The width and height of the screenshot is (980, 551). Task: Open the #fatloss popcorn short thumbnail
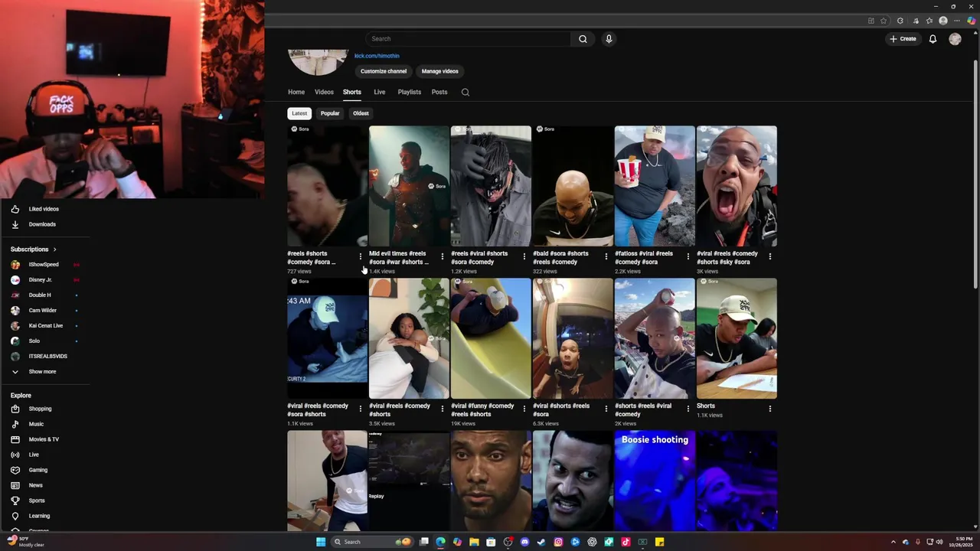pyautogui.click(x=655, y=186)
